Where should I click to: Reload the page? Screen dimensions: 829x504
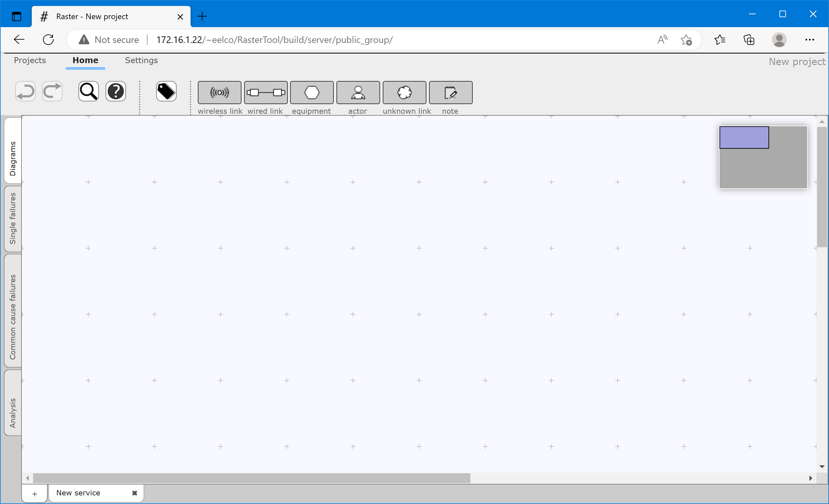pyautogui.click(x=48, y=40)
